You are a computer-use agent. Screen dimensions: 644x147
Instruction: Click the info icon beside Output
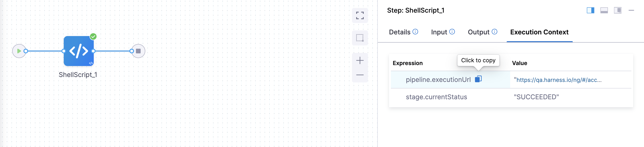coord(494,32)
